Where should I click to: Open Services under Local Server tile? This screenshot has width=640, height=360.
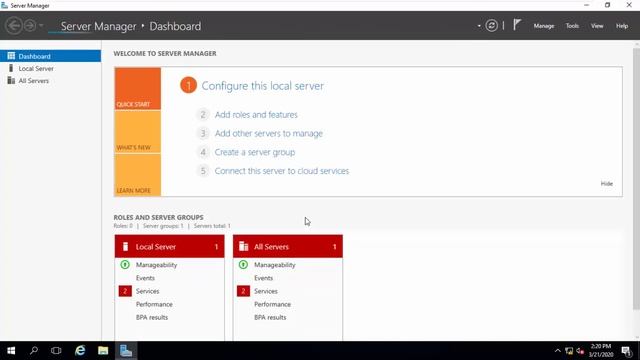[147, 291]
